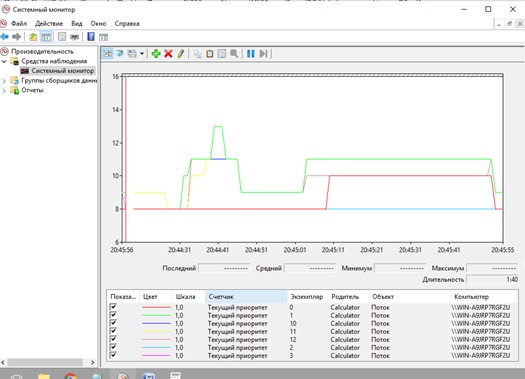This screenshot has width=525, height=379.
Task: Click the tree pane scroll left arrow
Action: tap(3, 363)
